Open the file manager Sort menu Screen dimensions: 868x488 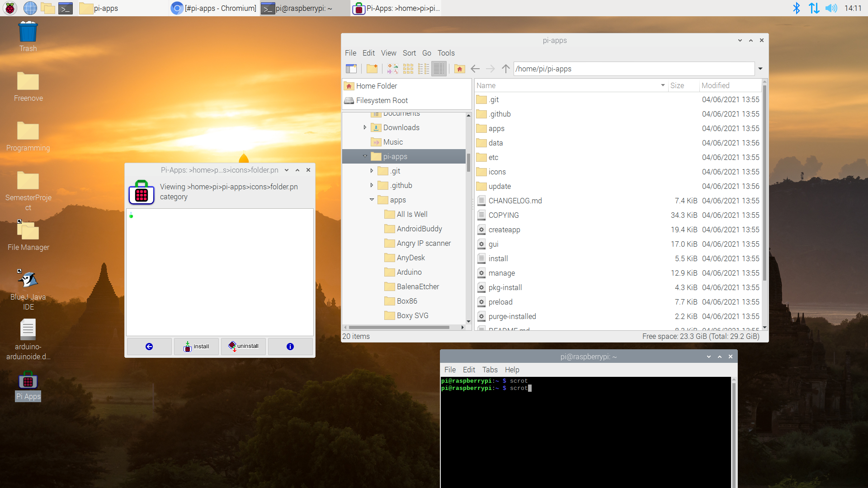[x=409, y=53]
